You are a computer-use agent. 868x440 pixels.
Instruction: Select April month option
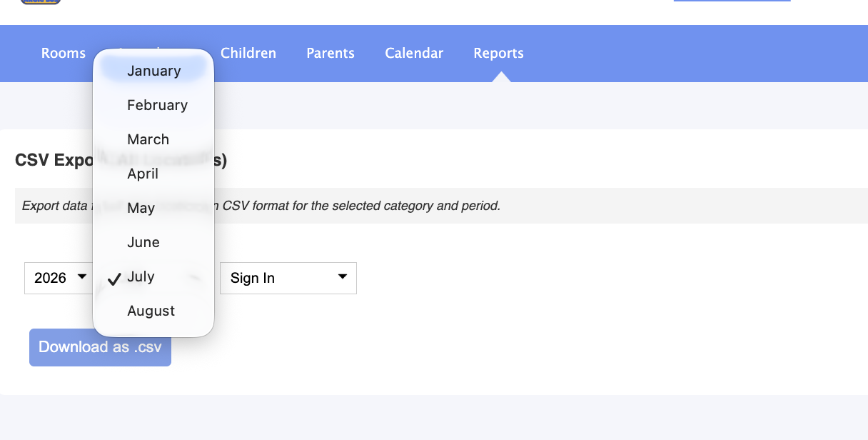[x=153, y=174]
